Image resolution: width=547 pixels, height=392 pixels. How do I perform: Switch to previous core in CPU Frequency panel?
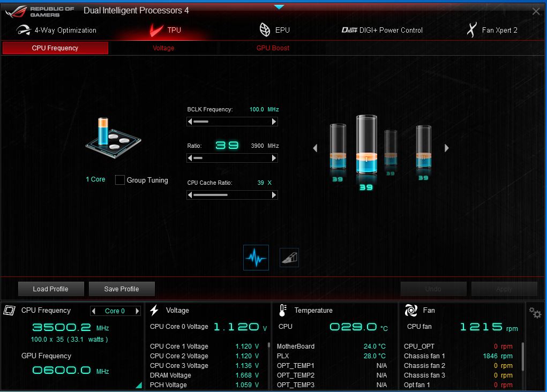(94, 311)
